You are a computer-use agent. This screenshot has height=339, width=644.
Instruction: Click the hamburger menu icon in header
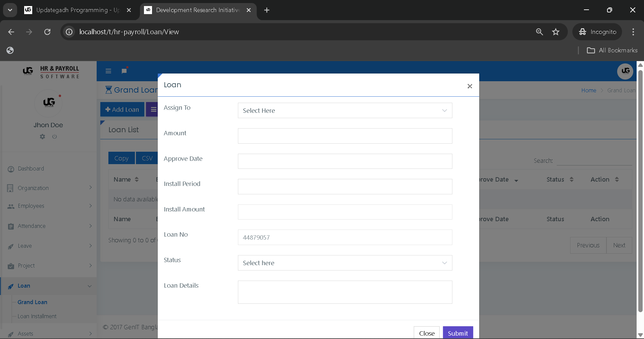[x=108, y=71]
